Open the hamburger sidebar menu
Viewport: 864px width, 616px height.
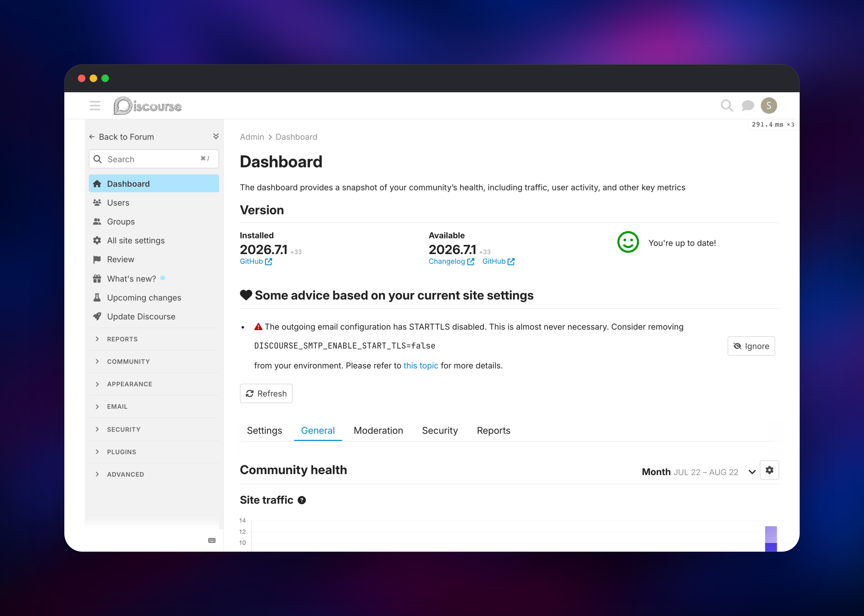point(95,105)
